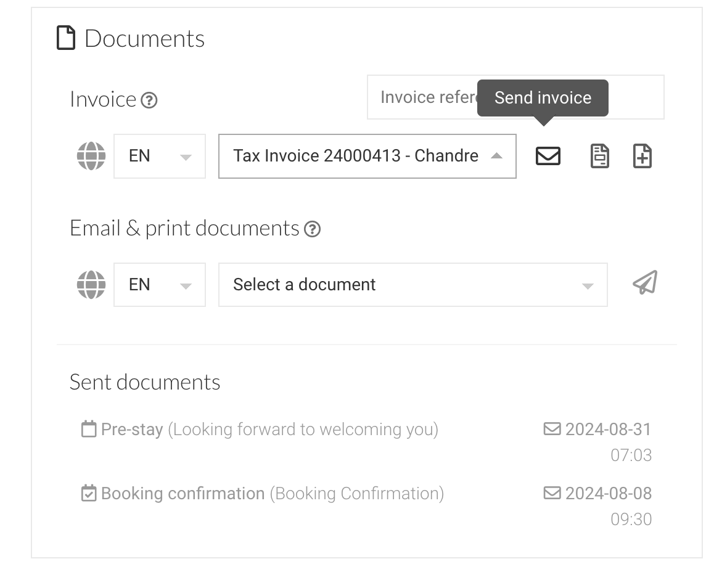The width and height of the screenshot is (714, 588).
Task: Click envelope icon next to 2024-08-31
Action: click(x=552, y=429)
